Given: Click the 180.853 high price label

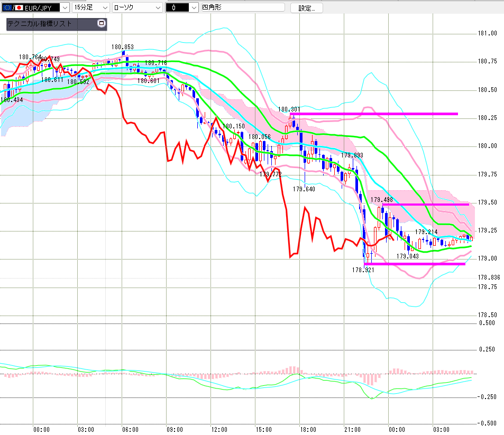Looking at the screenshot, I should pyautogui.click(x=123, y=47).
